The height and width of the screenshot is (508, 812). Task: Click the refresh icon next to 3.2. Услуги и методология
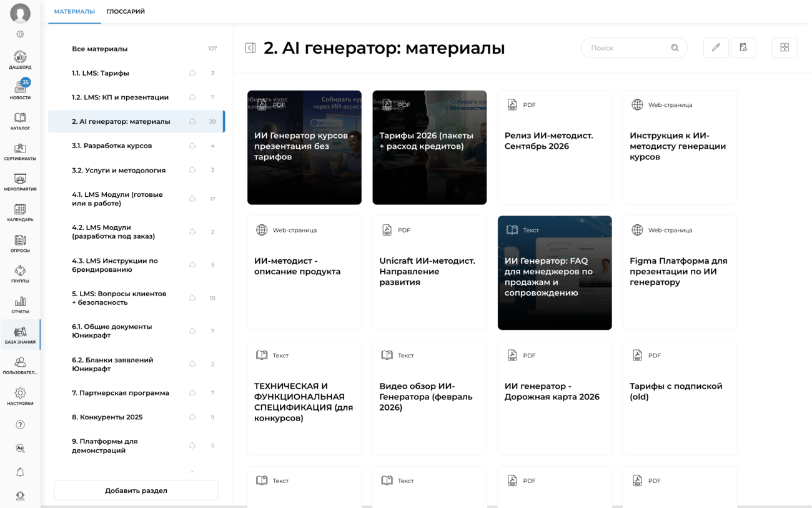click(192, 170)
